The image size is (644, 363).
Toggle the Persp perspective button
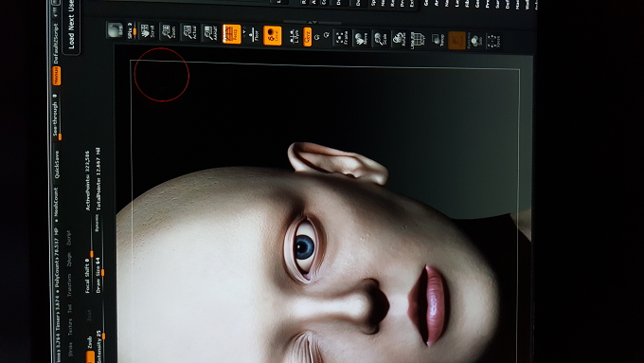tap(231, 34)
